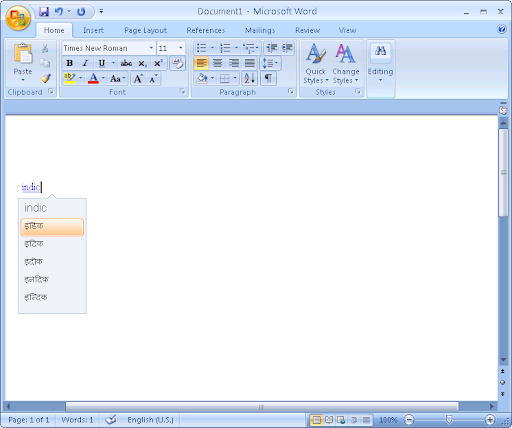Select the highlighted first Hindi suggestion

point(52,227)
